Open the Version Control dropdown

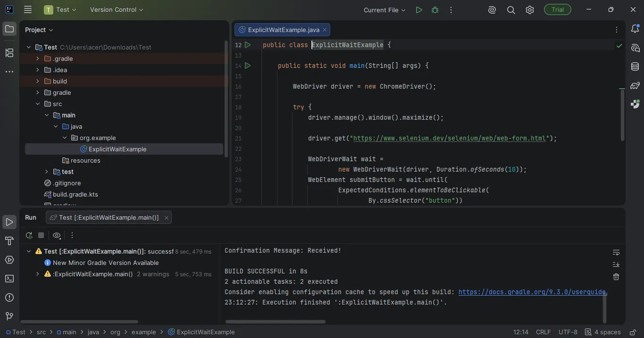[x=117, y=9]
